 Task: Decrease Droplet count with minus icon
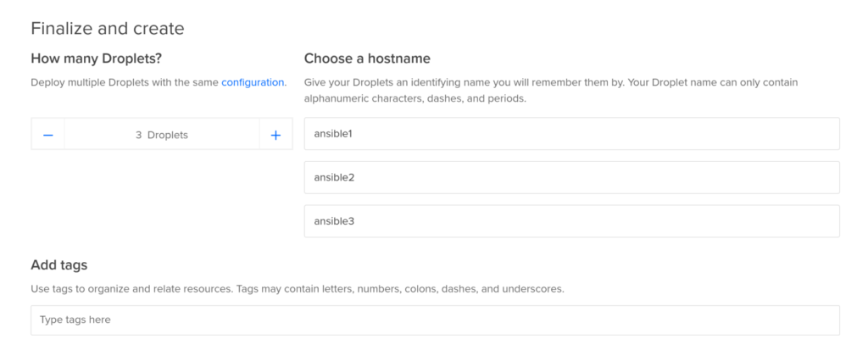(48, 135)
